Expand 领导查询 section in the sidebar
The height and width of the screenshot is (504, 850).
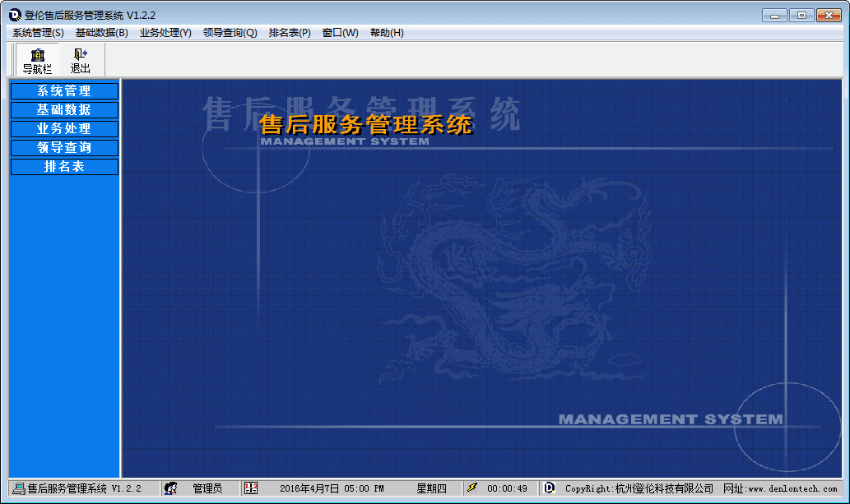pos(64,148)
